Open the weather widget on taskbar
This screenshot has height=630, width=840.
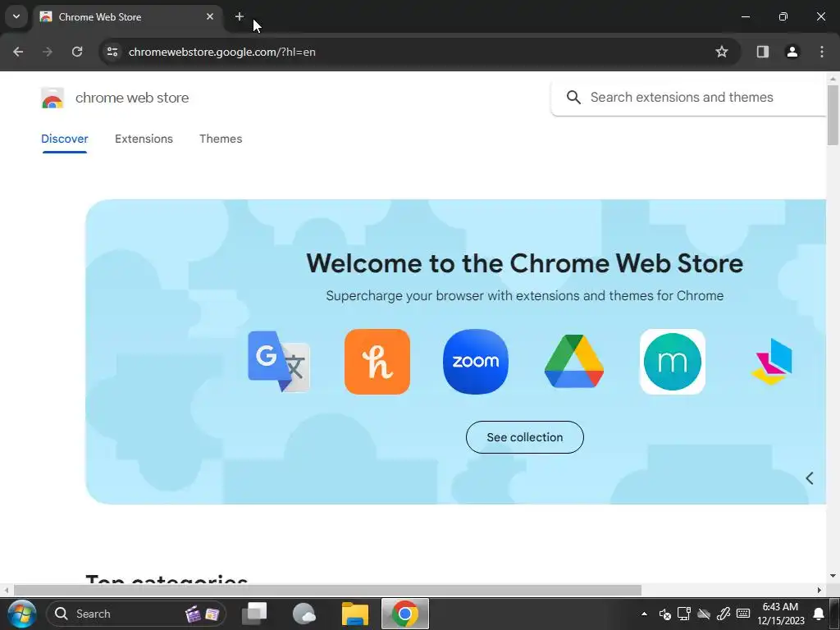click(304, 614)
